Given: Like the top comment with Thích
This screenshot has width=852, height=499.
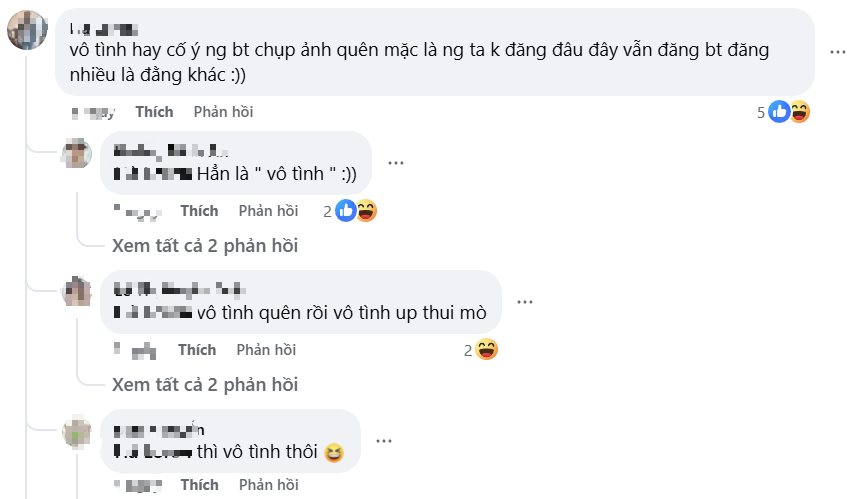Looking at the screenshot, I should coord(154,112).
